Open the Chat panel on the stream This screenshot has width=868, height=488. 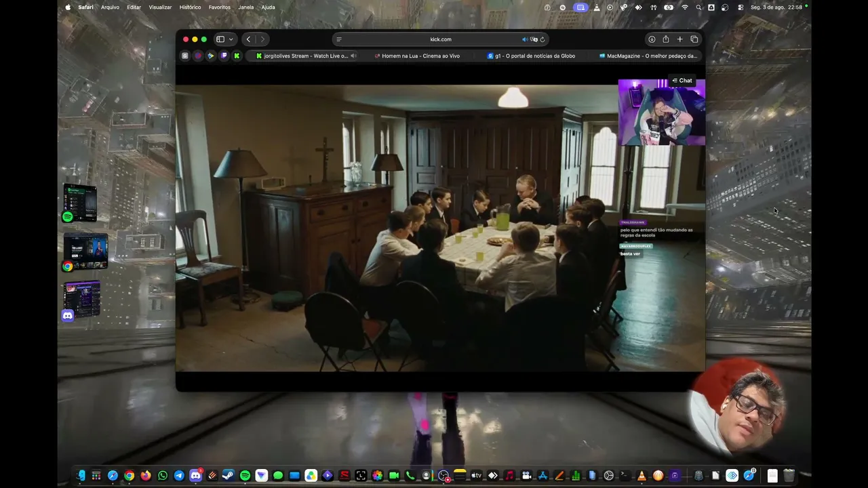click(x=682, y=81)
